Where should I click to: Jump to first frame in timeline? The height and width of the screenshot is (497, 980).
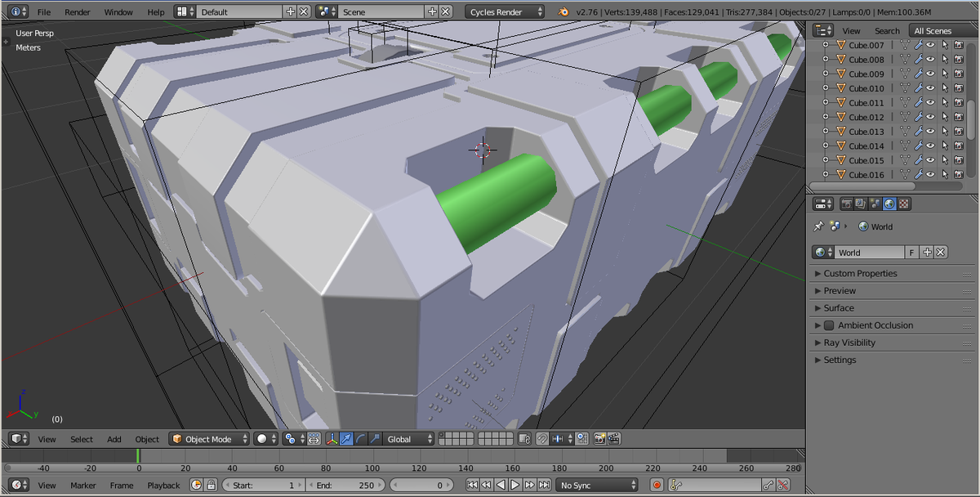(x=473, y=485)
